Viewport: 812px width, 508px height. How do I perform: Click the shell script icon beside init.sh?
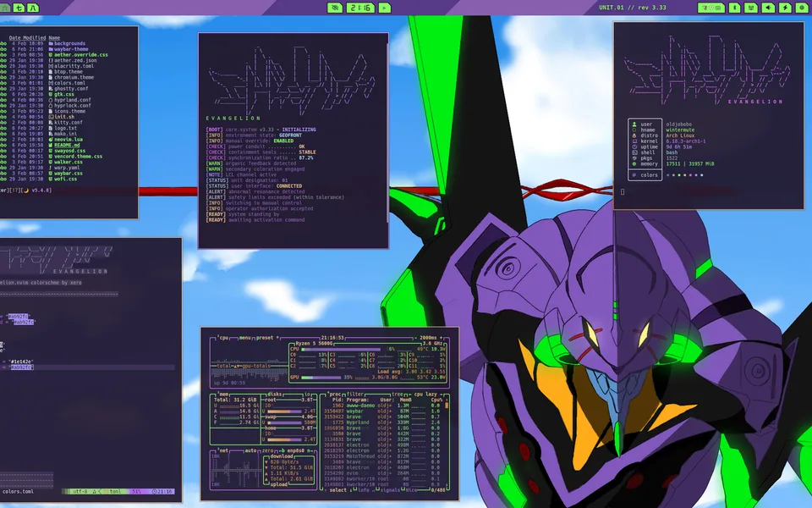click(51, 117)
